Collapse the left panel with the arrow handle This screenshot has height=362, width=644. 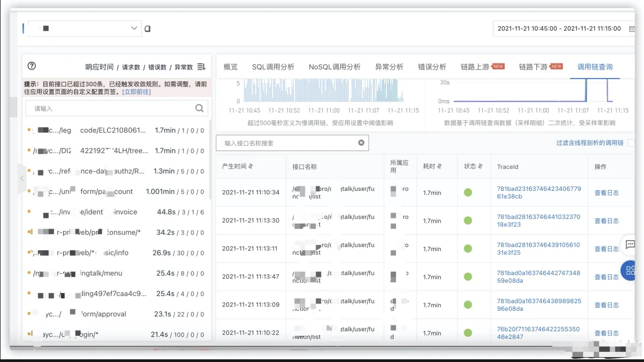pos(22,178)
